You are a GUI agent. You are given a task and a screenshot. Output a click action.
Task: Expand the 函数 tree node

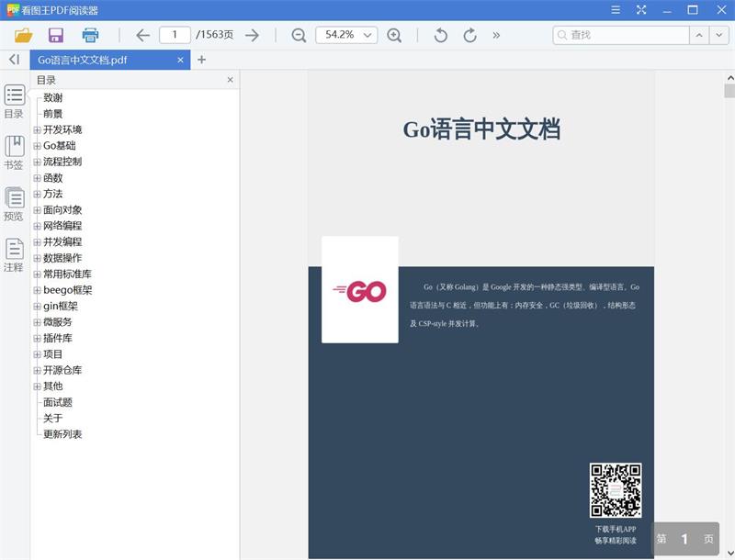click(x=37, y=178)
